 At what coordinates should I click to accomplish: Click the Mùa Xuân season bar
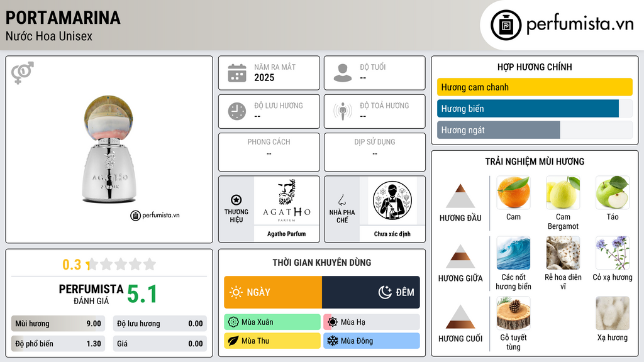coord(272,322)
